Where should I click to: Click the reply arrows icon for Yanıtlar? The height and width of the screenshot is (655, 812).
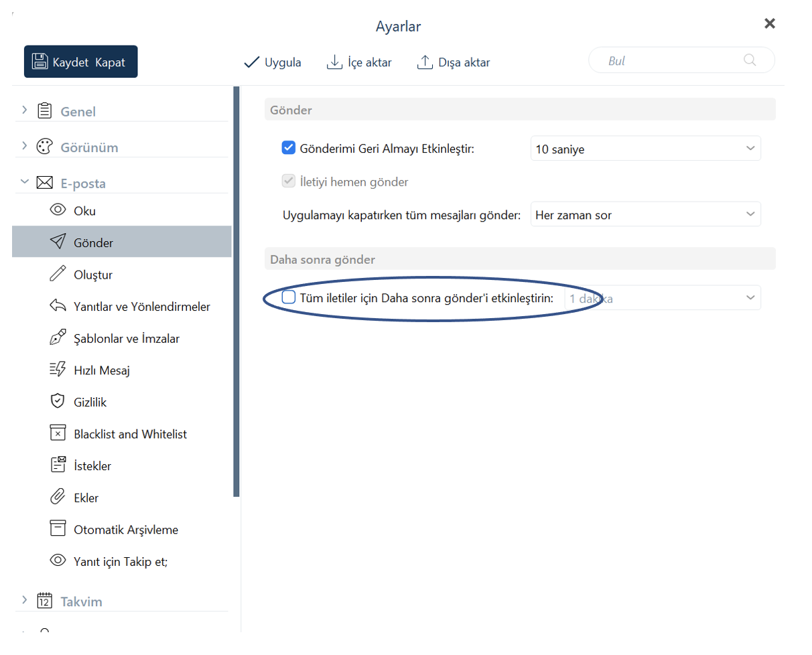click(x=58, y=305)
